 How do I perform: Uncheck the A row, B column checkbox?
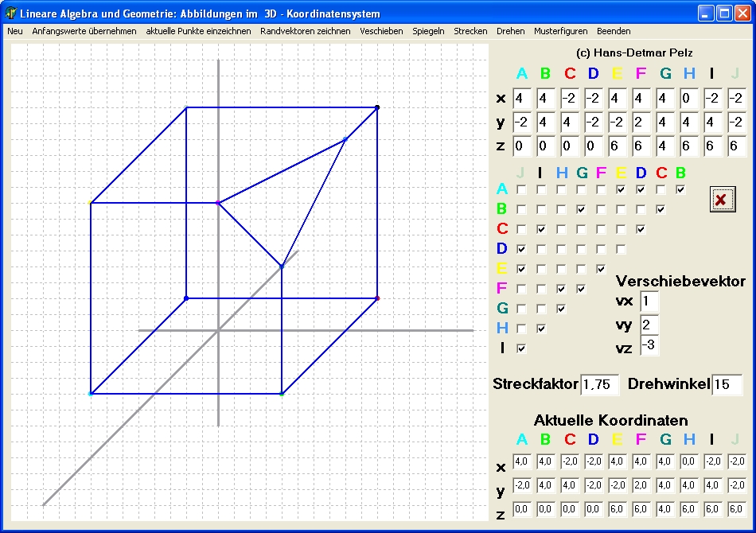(680, 189)
